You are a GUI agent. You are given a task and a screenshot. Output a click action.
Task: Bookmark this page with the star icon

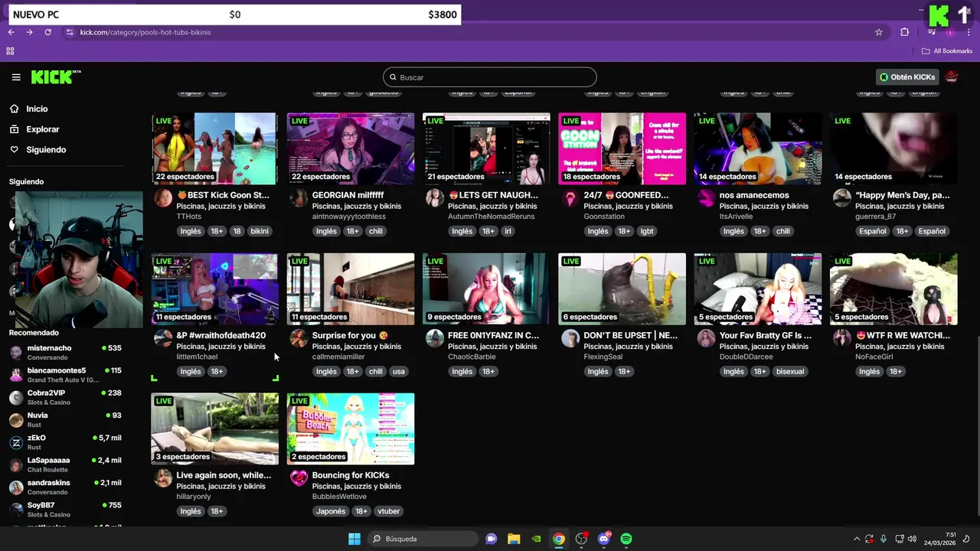[879, 32]
